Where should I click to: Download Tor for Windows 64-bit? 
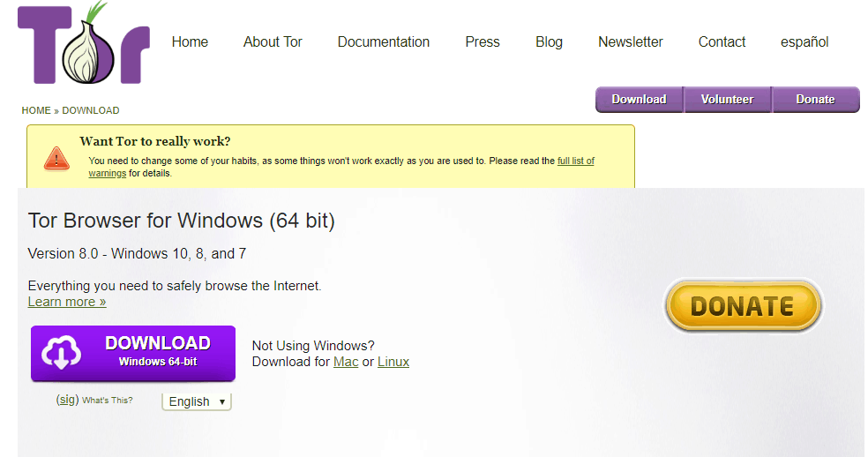click(133, 354)
